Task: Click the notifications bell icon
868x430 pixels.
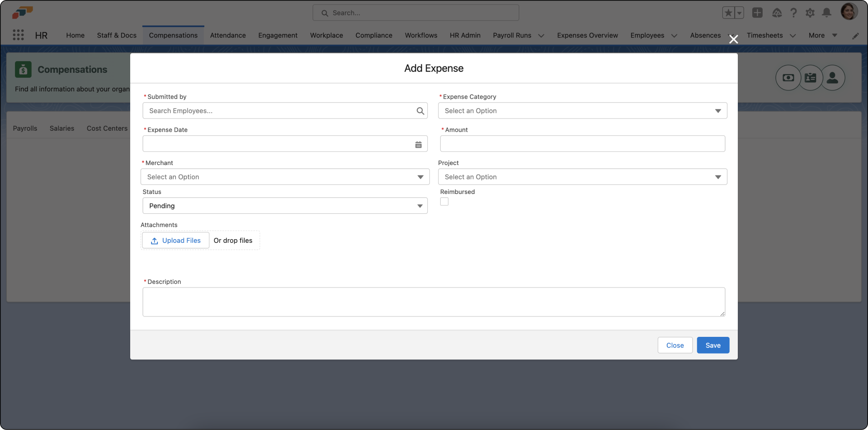Action: point(826,13)
